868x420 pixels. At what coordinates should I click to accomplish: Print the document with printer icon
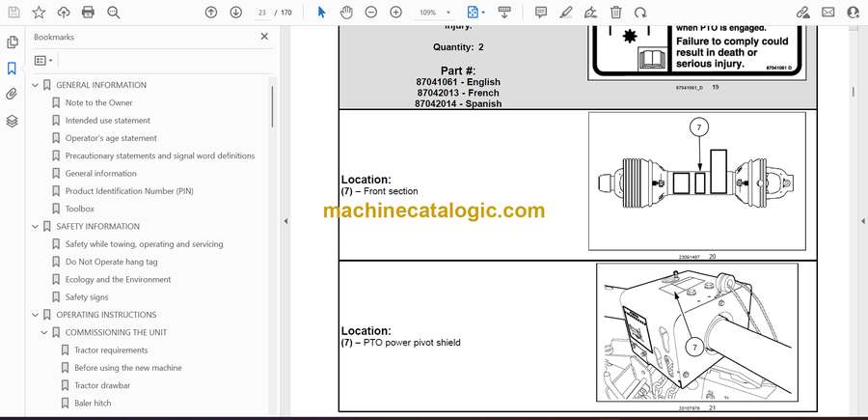pos(88,13)
